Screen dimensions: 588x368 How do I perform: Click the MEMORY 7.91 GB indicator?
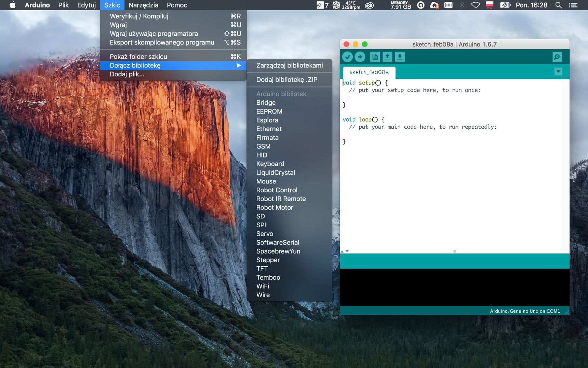click(401, 5)
